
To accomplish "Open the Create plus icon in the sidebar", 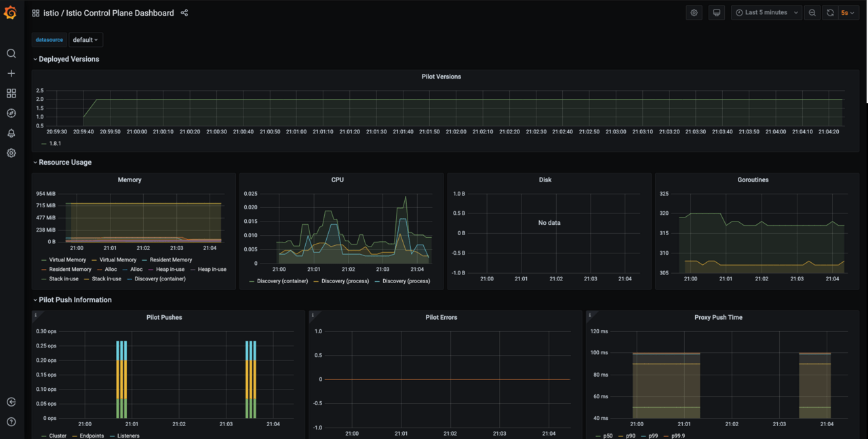I will tap(11, 73).
